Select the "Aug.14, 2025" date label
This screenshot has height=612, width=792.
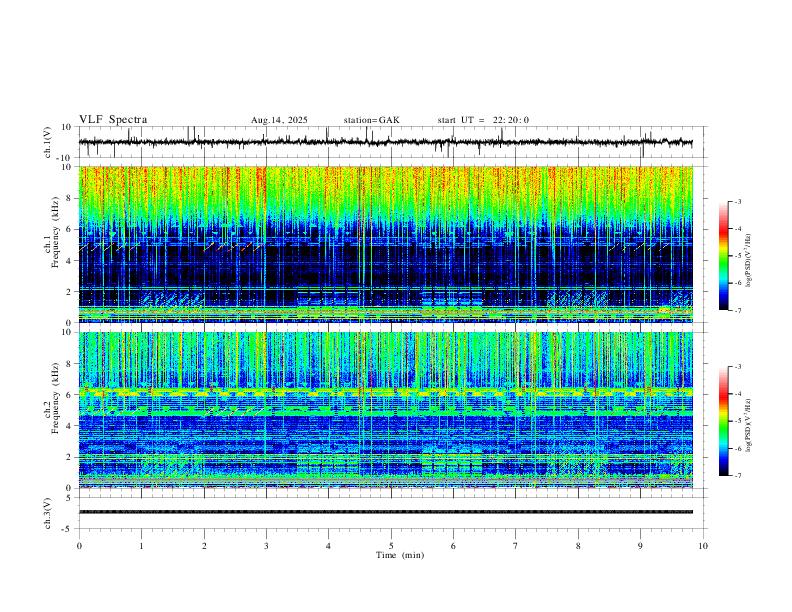(279, 120)
